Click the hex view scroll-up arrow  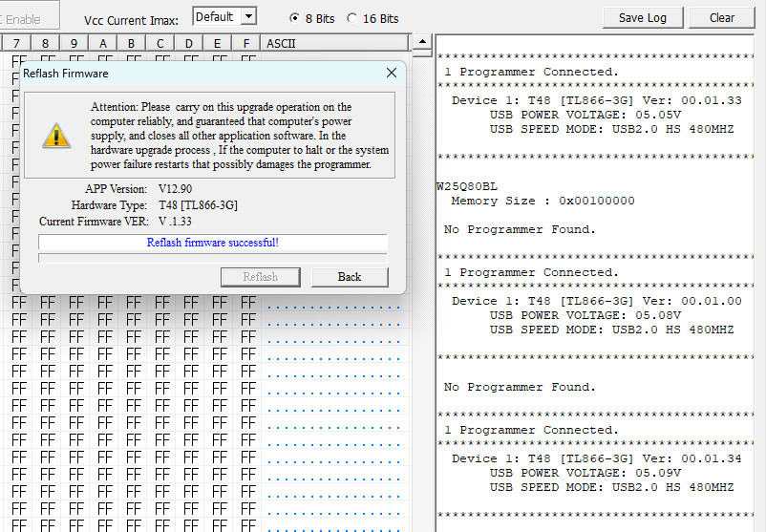[422, 41]
